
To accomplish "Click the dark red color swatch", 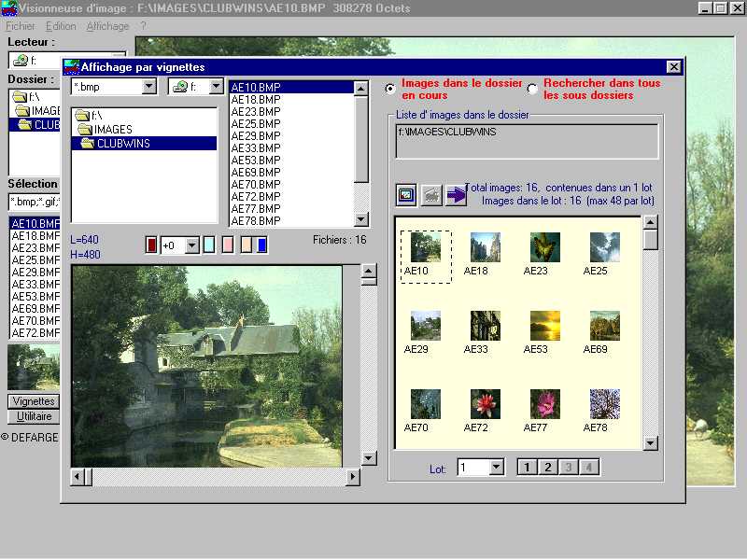I will coord(152,245).
